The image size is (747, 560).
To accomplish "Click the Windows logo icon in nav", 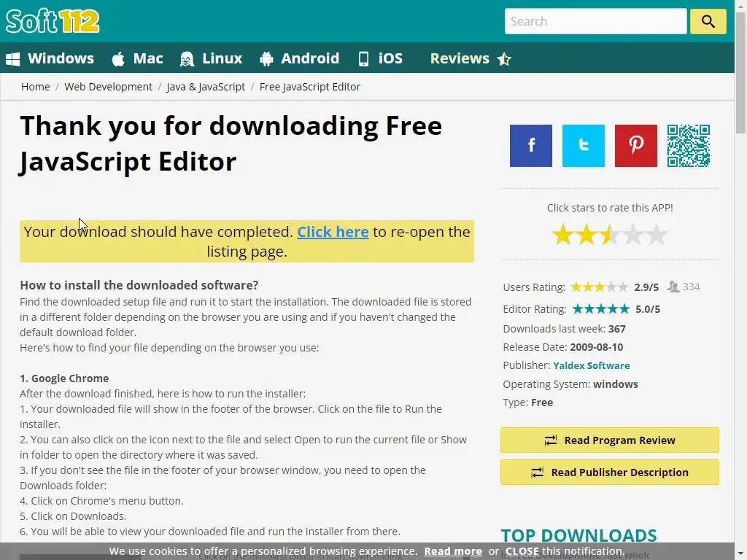I will point(13,59).
